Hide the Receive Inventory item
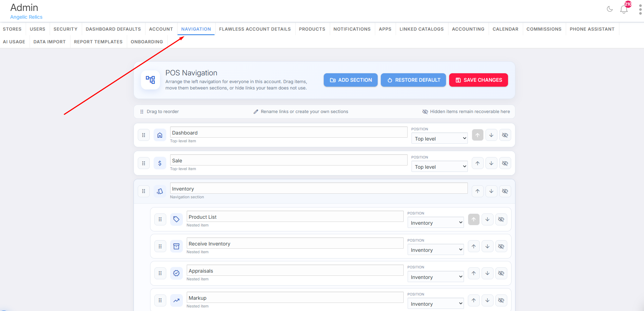Viewport: 644px width, 311px height. click(501, 247)
